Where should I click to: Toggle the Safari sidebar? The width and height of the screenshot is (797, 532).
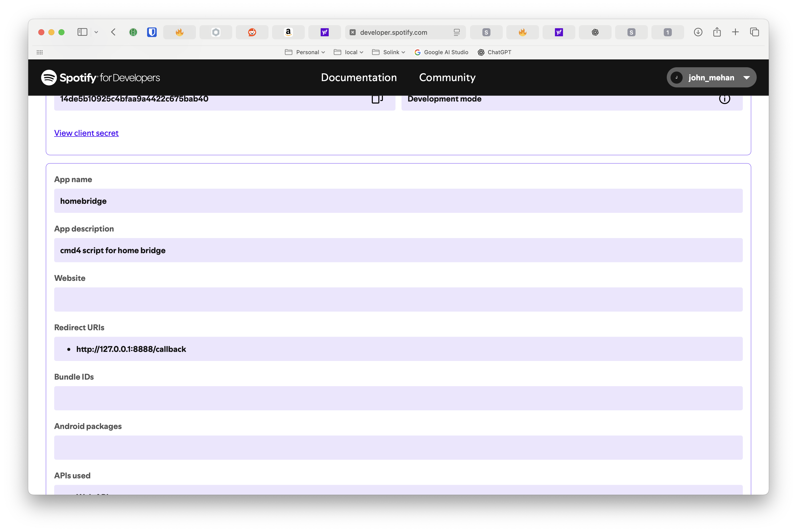click(82, 32)
